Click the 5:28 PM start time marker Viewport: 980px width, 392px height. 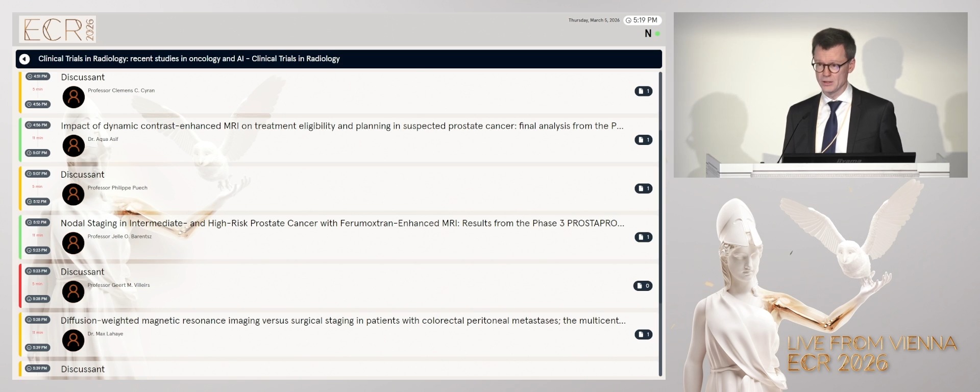tap(38, 320)
